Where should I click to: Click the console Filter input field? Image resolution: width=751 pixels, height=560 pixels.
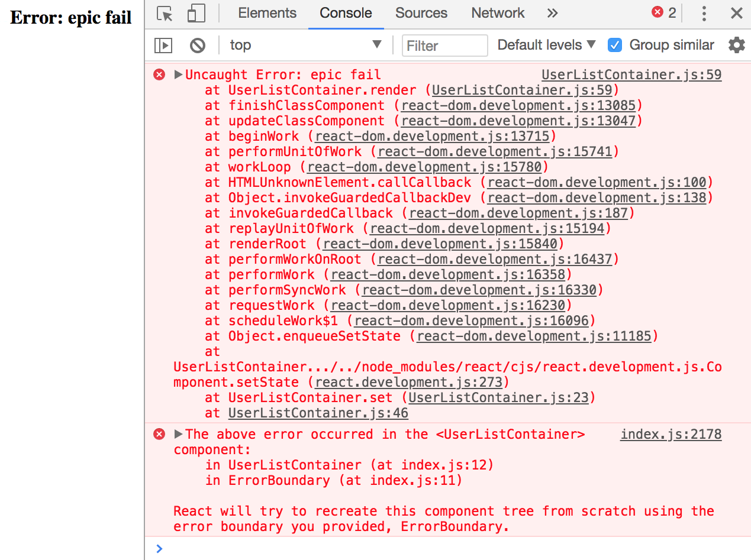click(444, 46)
